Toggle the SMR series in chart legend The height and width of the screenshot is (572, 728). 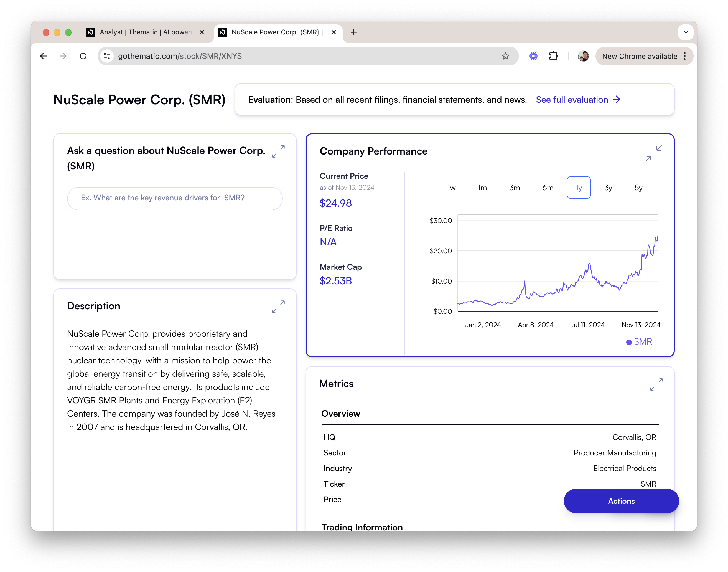coord(639,341)
